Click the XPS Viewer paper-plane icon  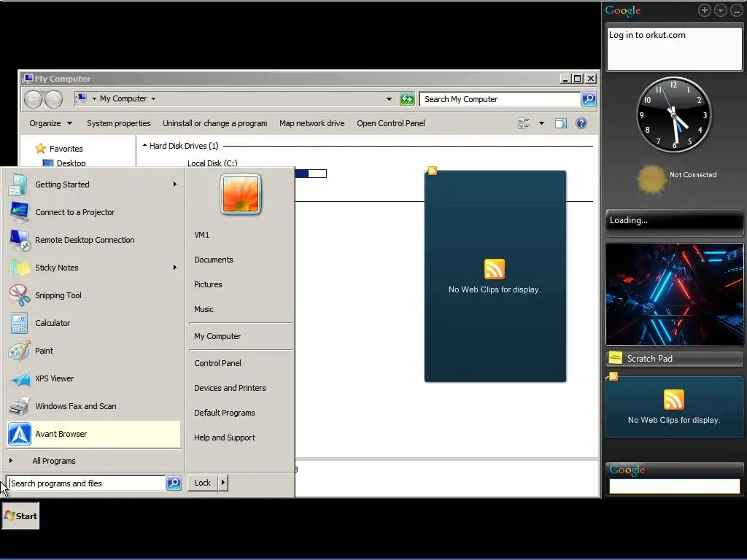click(x=20, y=379)
